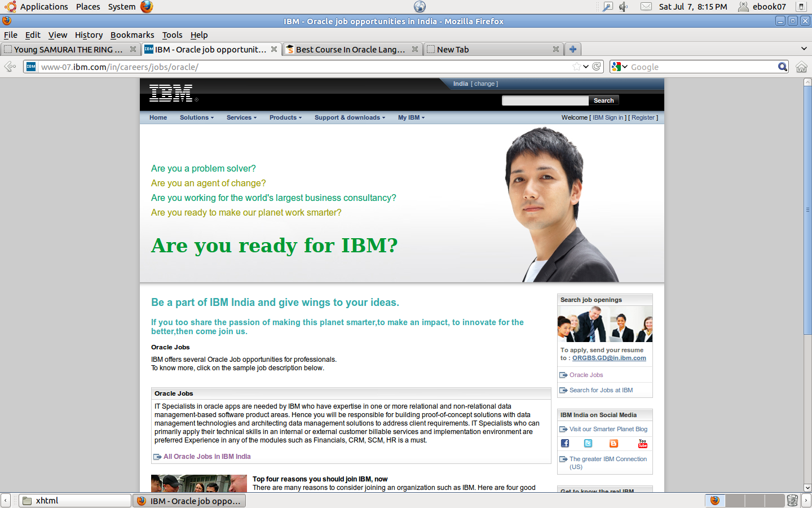The image size is (812, 508).
Task: Click the Facebook icon under social media
Action: coord(564,444)
